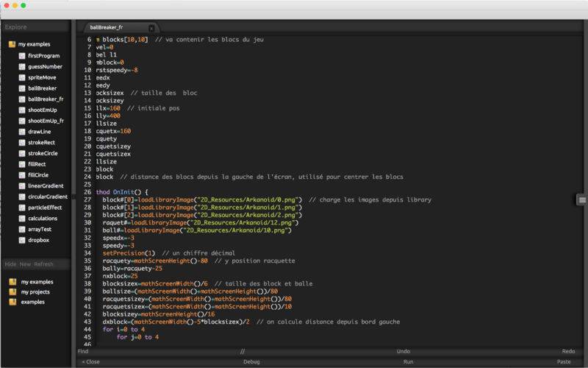Image resolution: width=588 pixels, height=368 pixels.
Task: Click the file icon next to firstProgram
Action: coord(22,56)
